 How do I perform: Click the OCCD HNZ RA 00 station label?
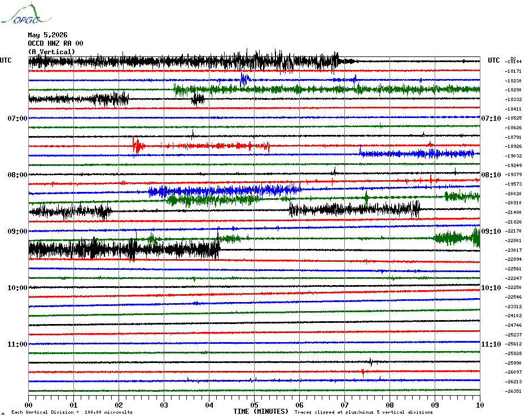coord(55,43)
